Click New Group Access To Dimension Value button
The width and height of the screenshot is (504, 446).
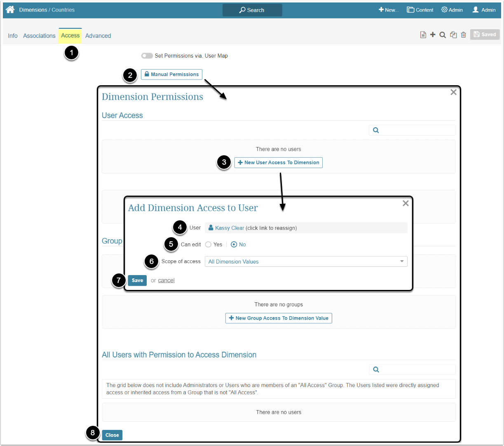(279, 318)
